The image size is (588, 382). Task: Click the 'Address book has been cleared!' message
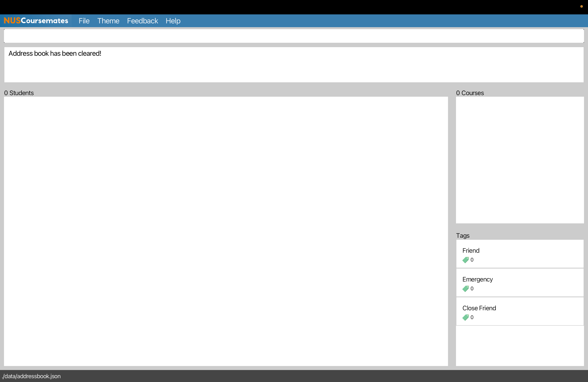pos(55,54)
